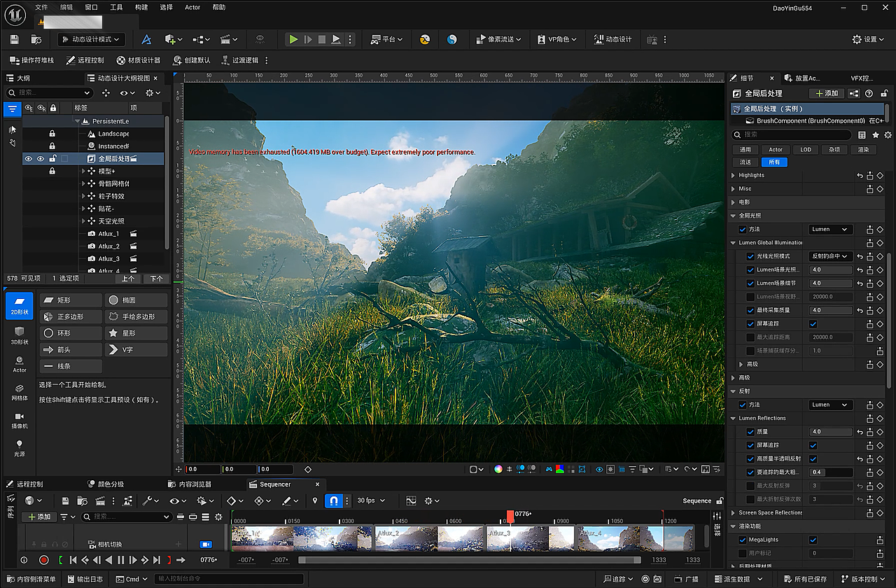Choose the 箭头 arrow shape tool

(x=71, y=349)
